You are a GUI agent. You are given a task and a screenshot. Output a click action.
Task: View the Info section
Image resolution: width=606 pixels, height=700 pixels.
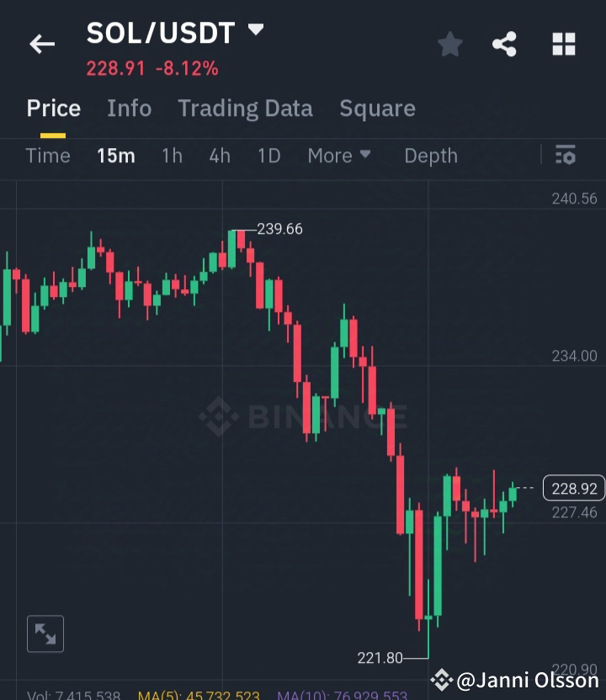[129, 108]
